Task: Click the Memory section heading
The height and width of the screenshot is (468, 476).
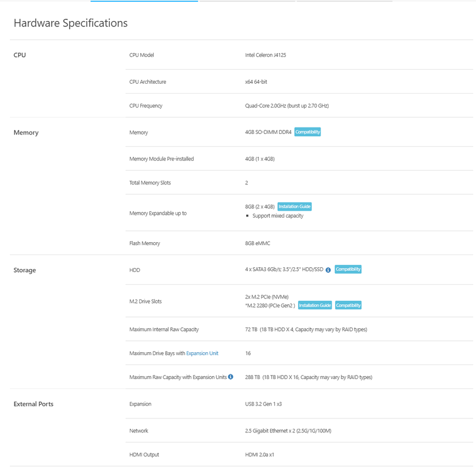Action: (x=26, y=132)
